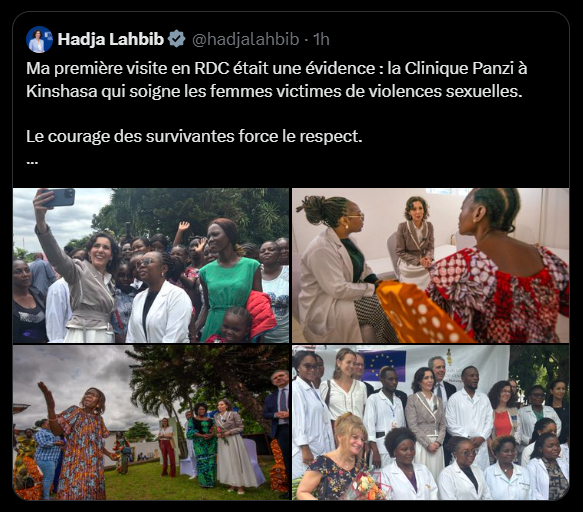Click the 1h post timestamp
Screen dimensions: 583x512
click(x=322, y=39)
